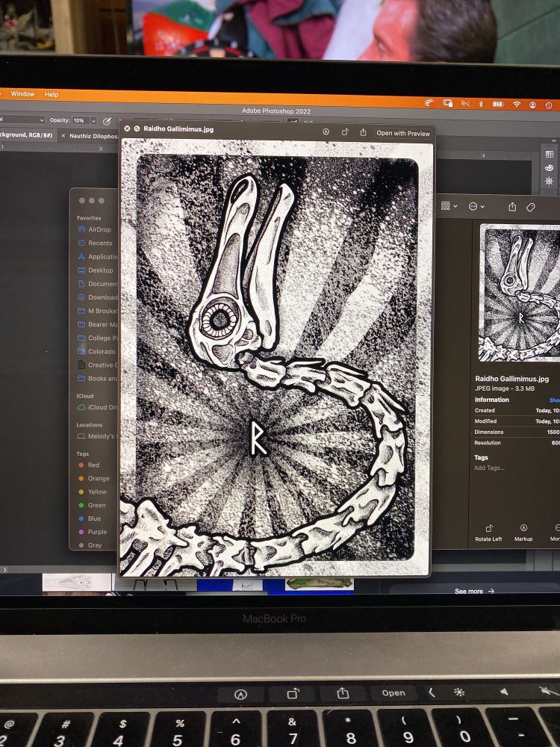Click Open with Preview button
The height and width of the screenshot is (747, 560).
point(403,134)
